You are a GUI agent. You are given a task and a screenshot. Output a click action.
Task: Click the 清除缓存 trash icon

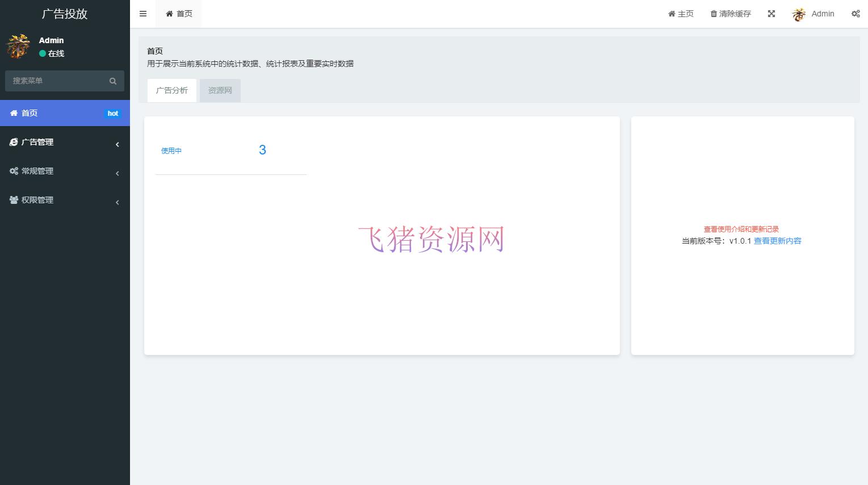pos(714,14)
